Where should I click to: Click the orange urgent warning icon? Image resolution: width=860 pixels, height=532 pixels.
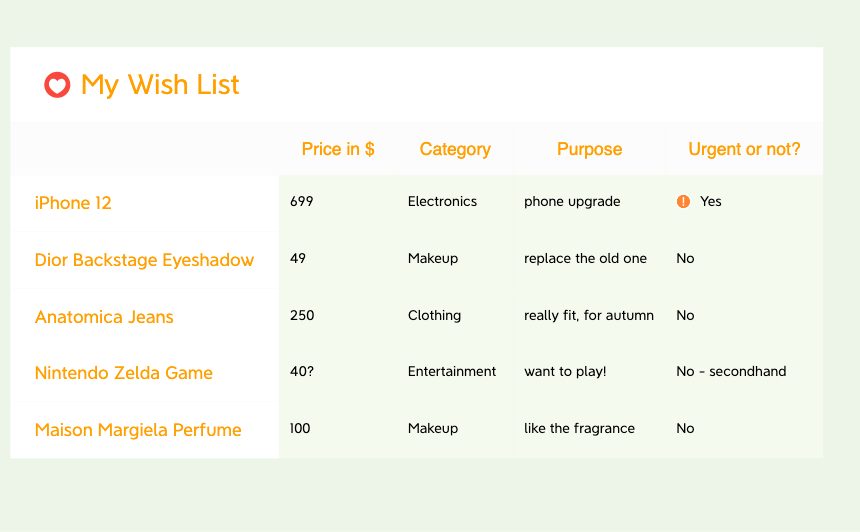click(683, 201)
